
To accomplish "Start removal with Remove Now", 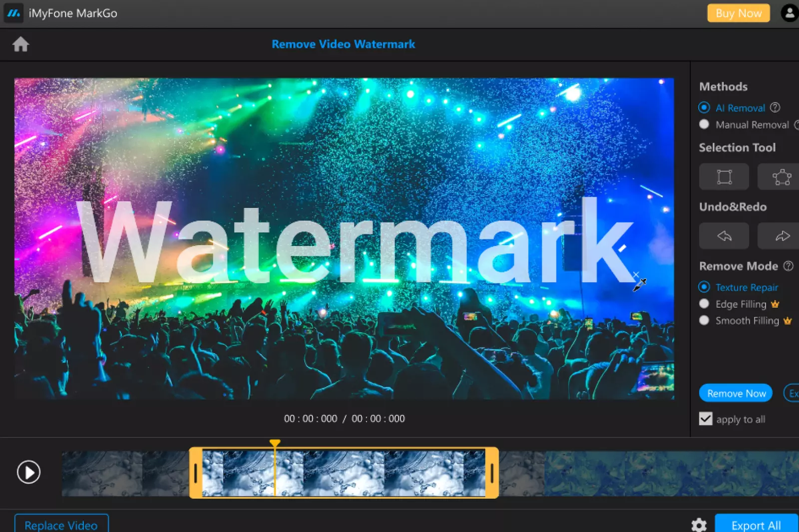I will pos(736,393).
